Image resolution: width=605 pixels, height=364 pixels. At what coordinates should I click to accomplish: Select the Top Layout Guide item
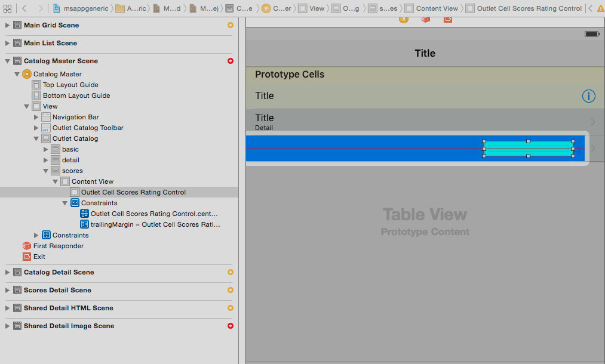(x=70, y=85)
